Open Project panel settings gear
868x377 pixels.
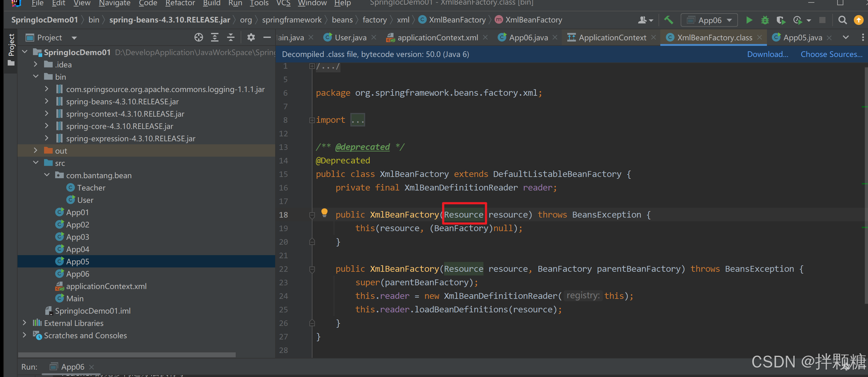click(251, 37)
